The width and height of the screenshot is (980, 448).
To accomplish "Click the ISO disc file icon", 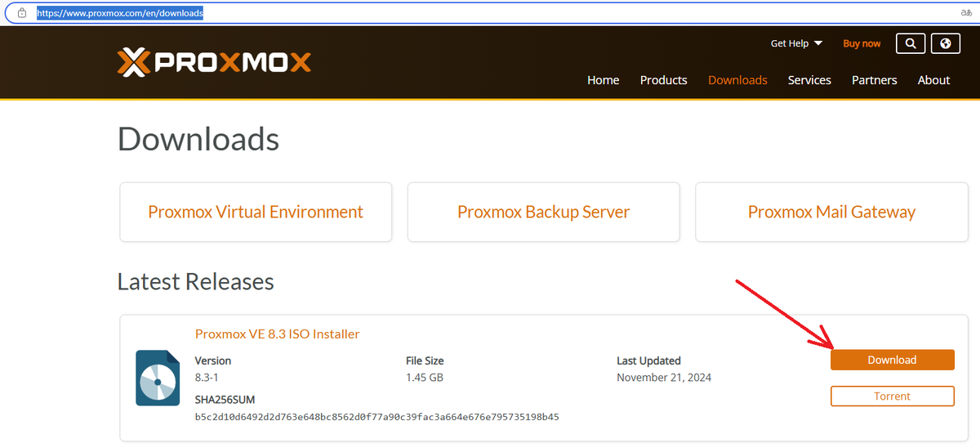I will [158, 378].
